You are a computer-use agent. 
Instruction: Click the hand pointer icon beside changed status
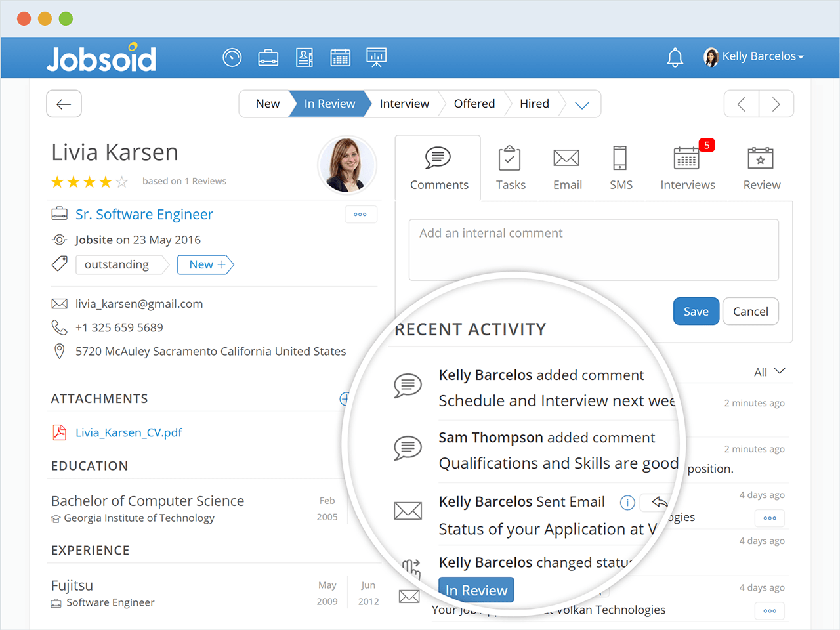411,568
